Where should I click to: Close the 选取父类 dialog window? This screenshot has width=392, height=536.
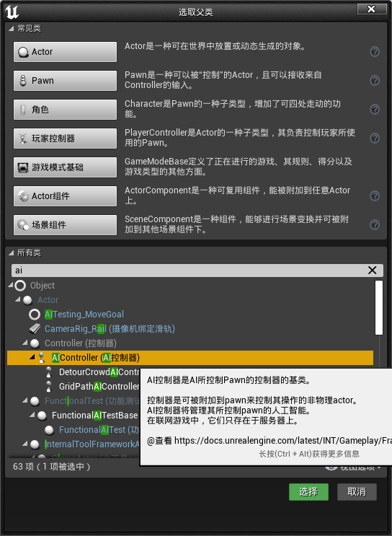(372, 9)
